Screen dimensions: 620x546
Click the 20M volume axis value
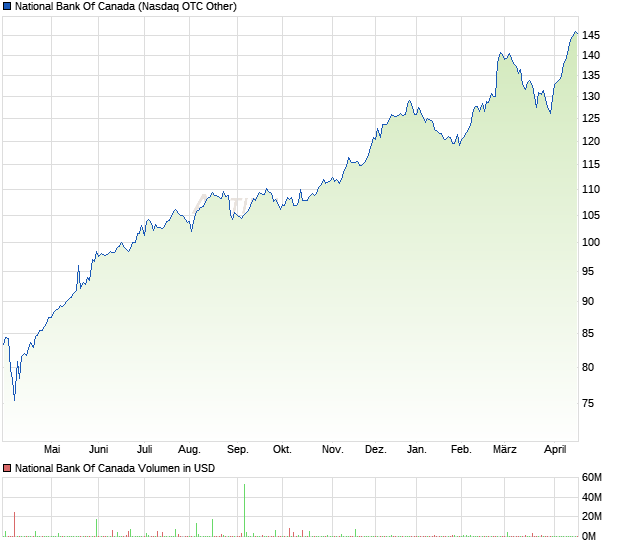pos(592,516)
